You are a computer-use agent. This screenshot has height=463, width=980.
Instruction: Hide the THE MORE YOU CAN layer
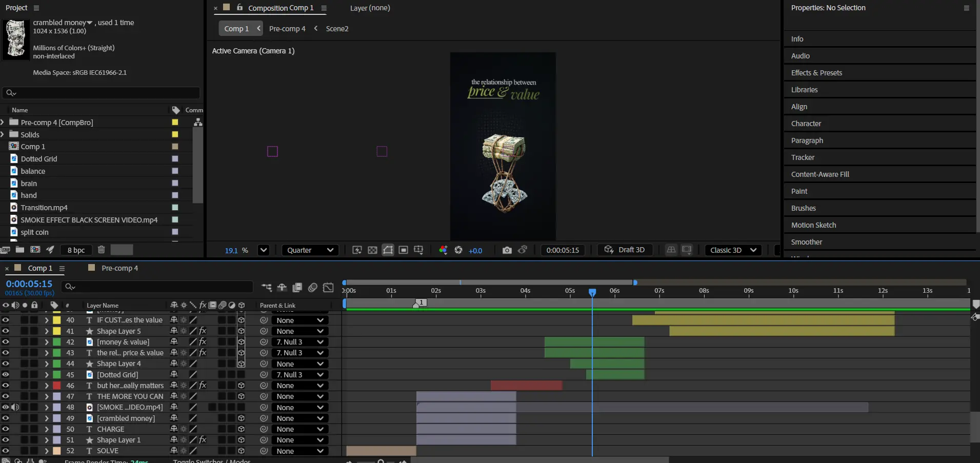6,396
